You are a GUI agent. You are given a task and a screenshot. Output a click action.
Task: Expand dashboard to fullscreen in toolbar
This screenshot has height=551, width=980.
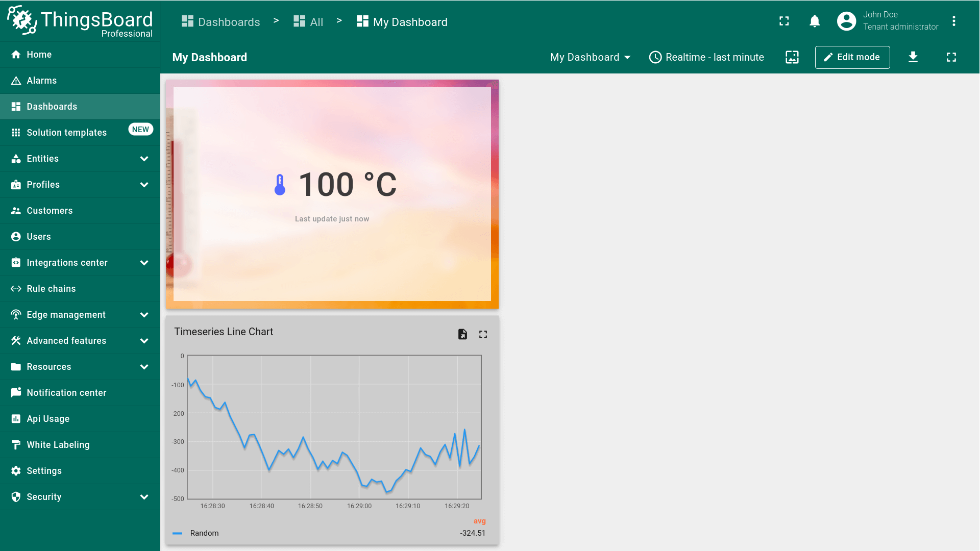[x=951, y=57]
